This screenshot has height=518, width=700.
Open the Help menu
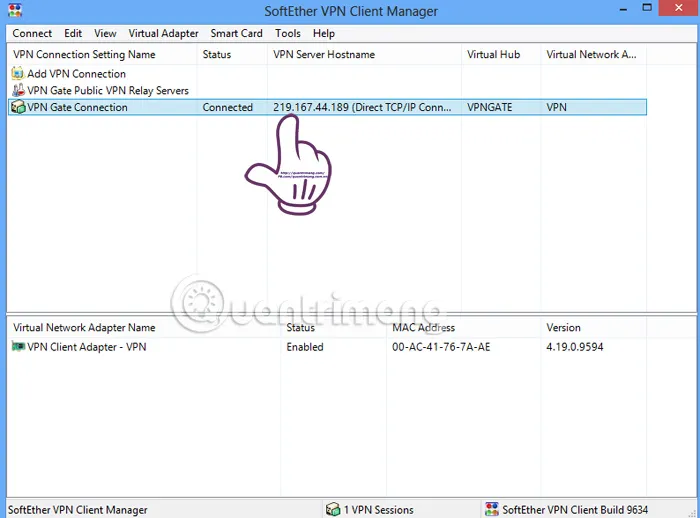point(323,33)
